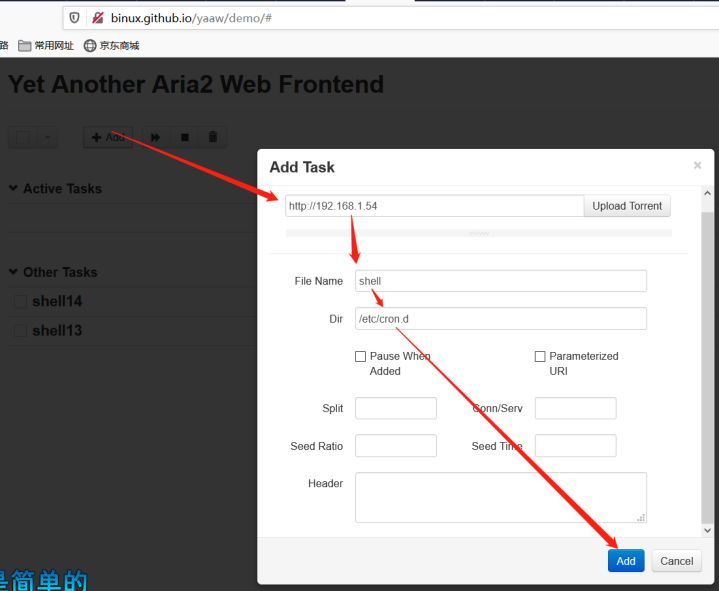
Task: Click the Seed Time input field
Action: coord(575,446)
